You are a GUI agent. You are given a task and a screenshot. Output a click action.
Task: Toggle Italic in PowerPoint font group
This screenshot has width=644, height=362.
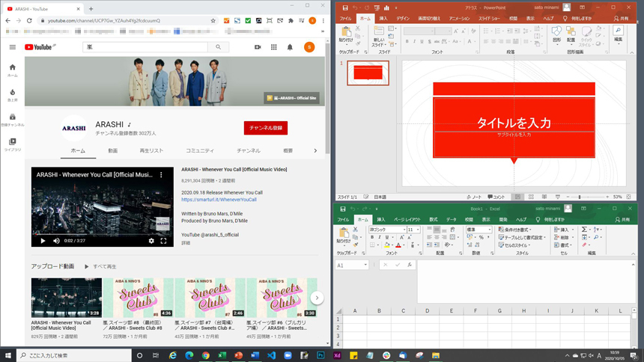coord(414,41)
